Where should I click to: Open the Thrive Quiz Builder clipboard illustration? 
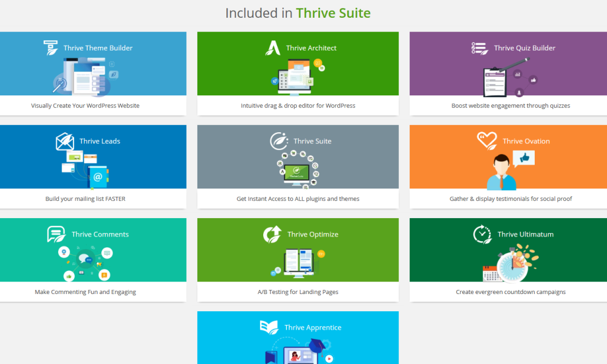[510, 77]
